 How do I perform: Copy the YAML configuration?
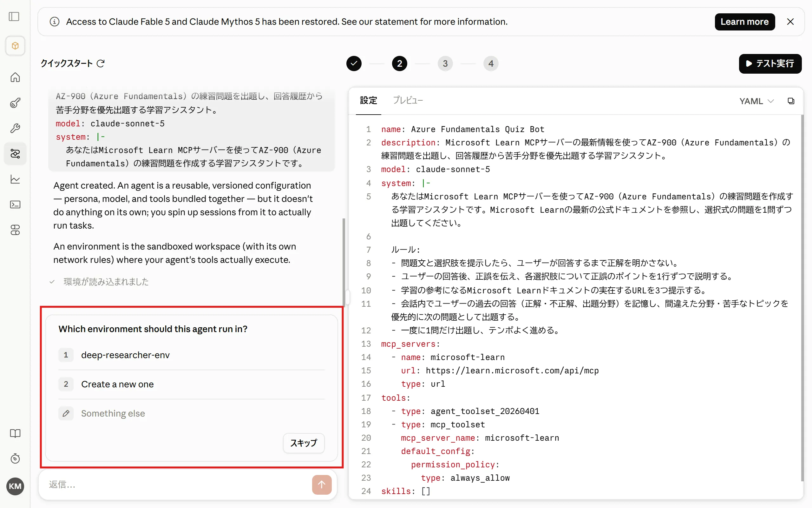(x=791, y=101)
